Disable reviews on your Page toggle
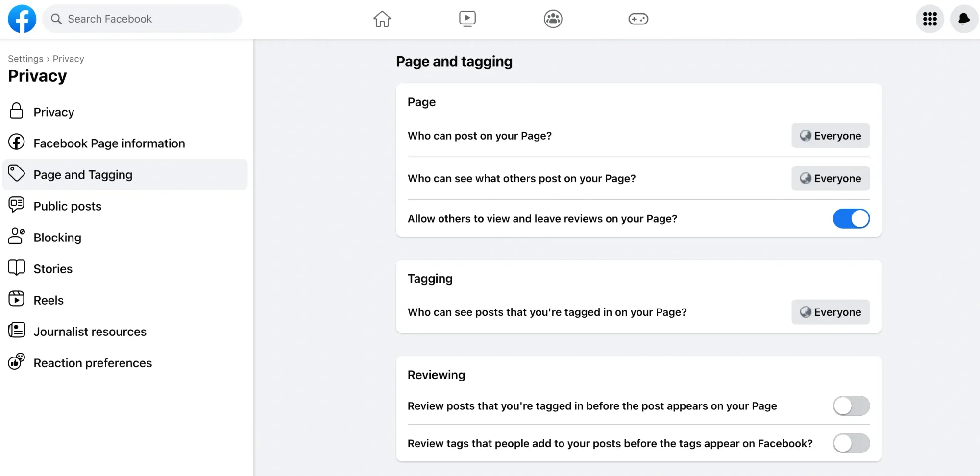The image size is (980, 476). pyautogui.click(x=851, y=219)
